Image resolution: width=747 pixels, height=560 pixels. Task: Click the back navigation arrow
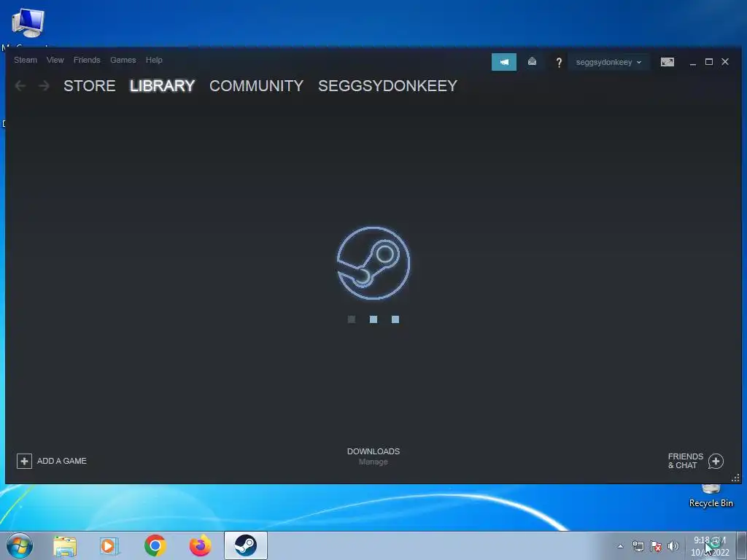coord(20,86)
